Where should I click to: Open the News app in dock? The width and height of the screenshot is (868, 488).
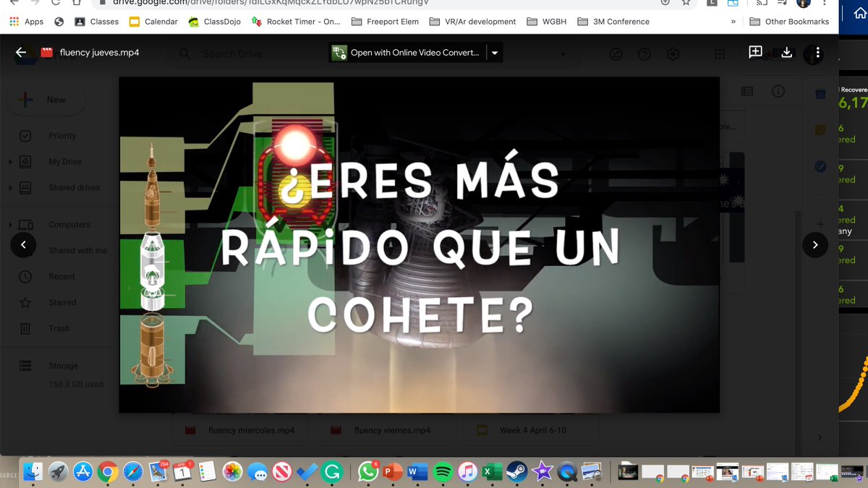tap(282, 472)
